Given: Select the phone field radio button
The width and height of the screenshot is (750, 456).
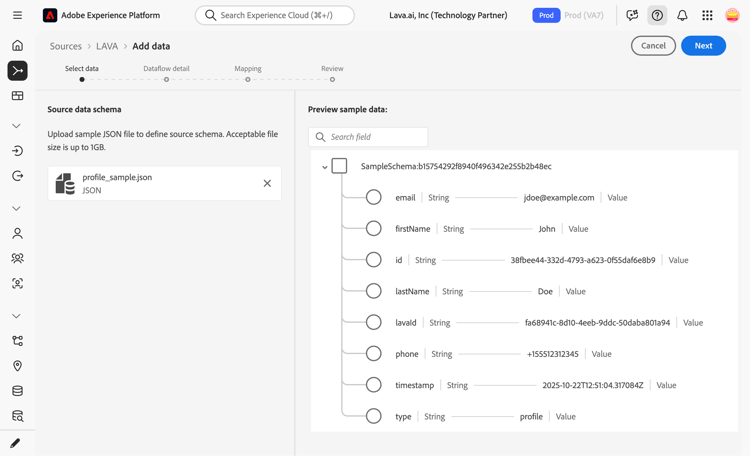Looking at the screenshot, I should pyautogui.click(x=374, y=354).
